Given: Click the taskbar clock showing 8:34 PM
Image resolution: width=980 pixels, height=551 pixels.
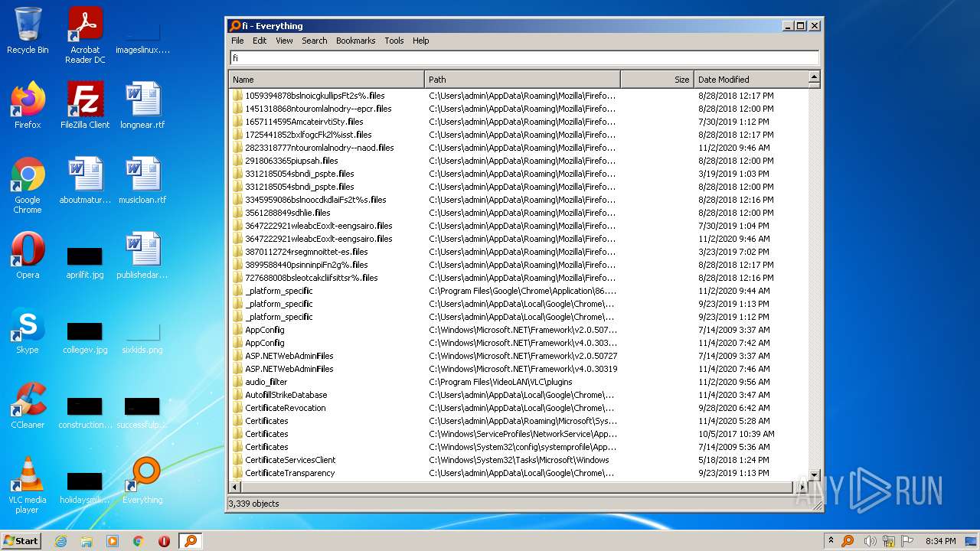Looking at the screenshot, I should pyautogui.click(x=940, y=541).
